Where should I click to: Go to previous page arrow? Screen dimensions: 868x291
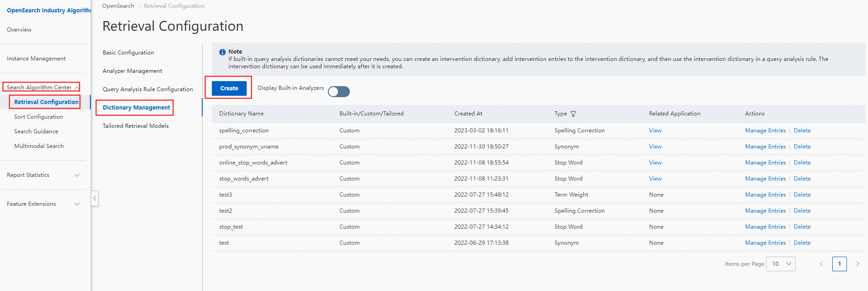[821, 264]
